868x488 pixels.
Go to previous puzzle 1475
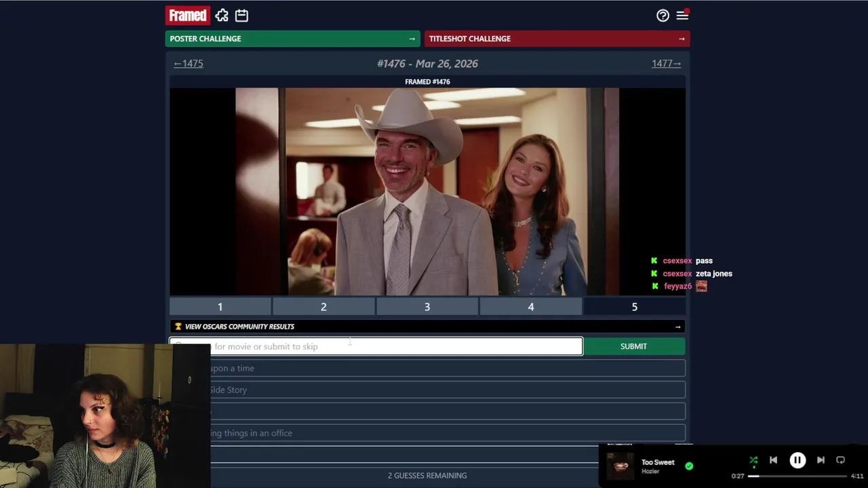point(189,64)
